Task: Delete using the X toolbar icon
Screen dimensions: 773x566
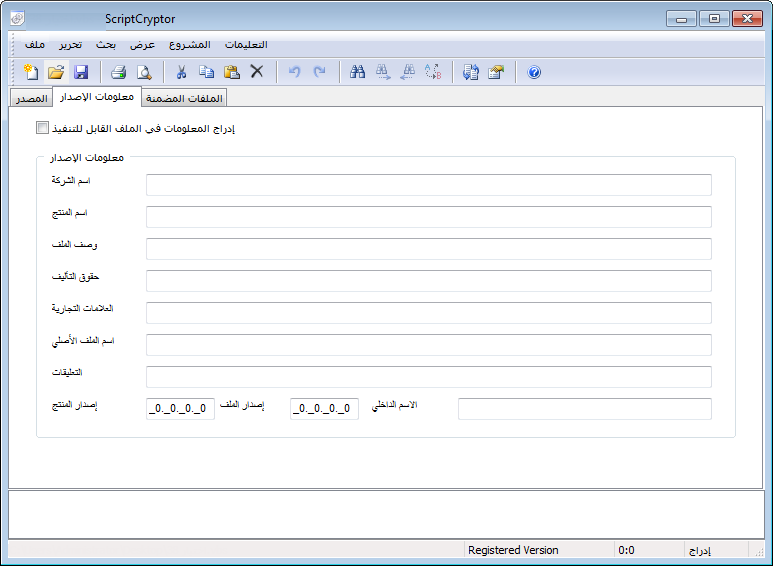Action: click(257, 71)
